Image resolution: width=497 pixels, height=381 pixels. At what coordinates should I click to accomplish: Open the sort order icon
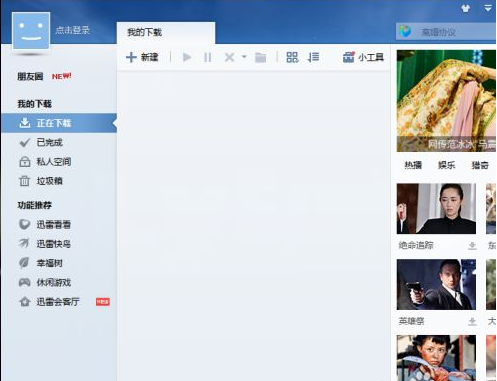[x=313, y=57]
